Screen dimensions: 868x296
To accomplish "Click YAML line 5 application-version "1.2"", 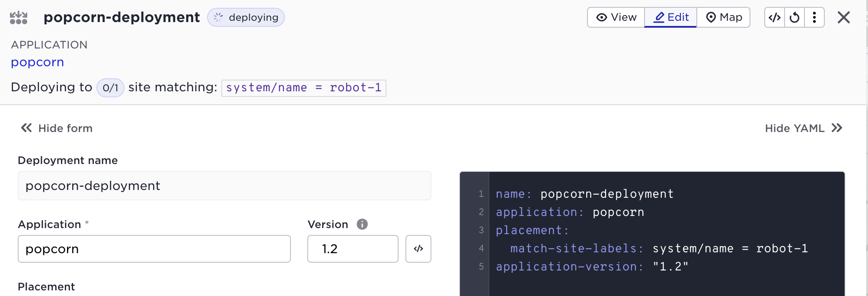I will point(592,267).
